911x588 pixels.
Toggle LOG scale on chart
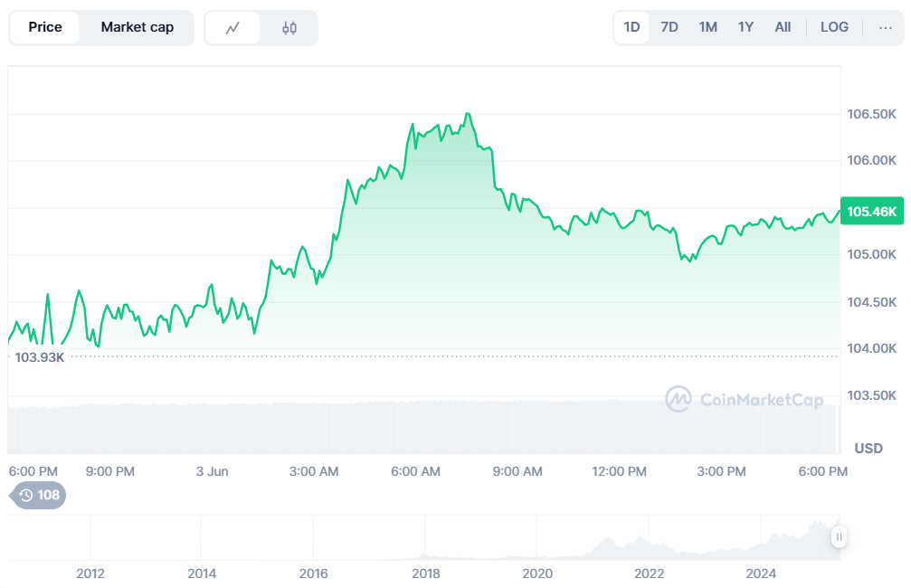(834, 27)
